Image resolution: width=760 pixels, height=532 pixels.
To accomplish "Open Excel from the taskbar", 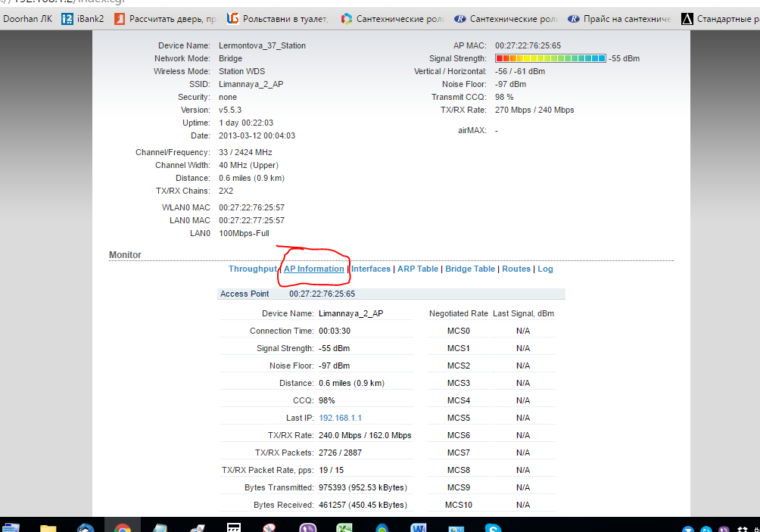I will coord(344,527).
